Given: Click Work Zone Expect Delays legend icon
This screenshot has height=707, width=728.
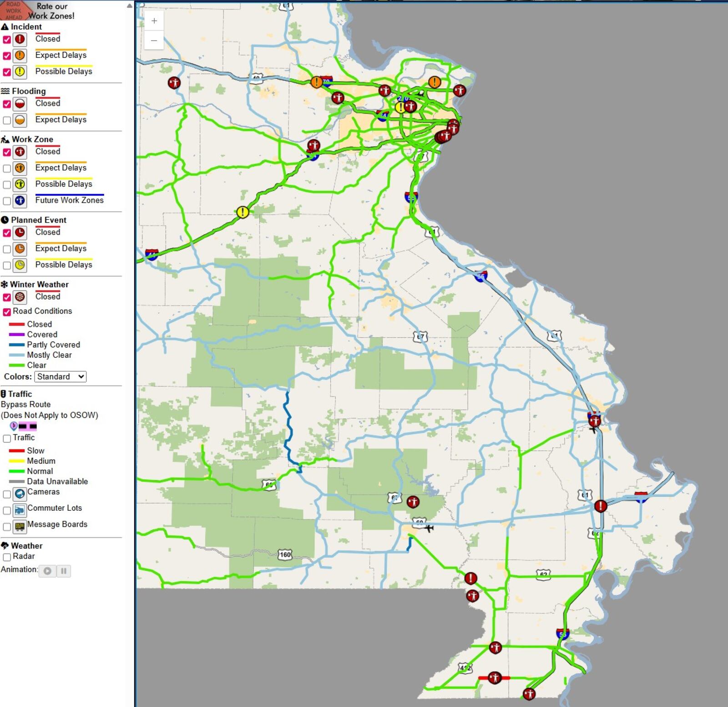Looking at the screenshot, I should click(20, 168).
